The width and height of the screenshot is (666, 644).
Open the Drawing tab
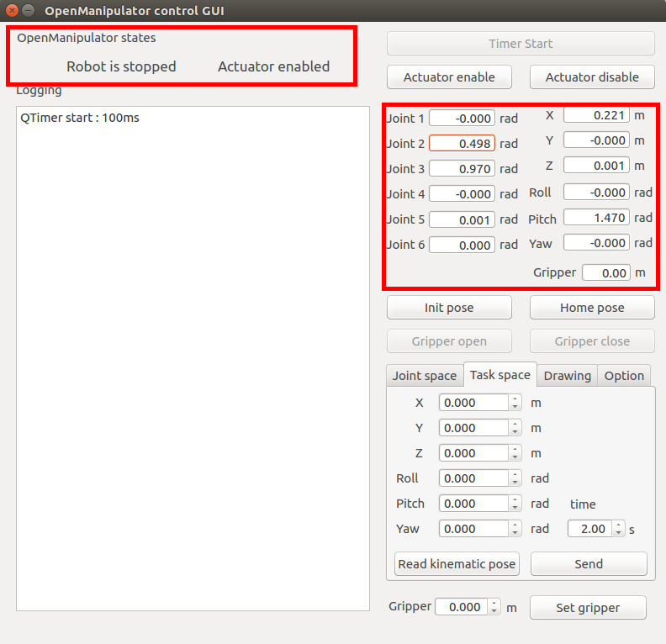click(567, 376)
